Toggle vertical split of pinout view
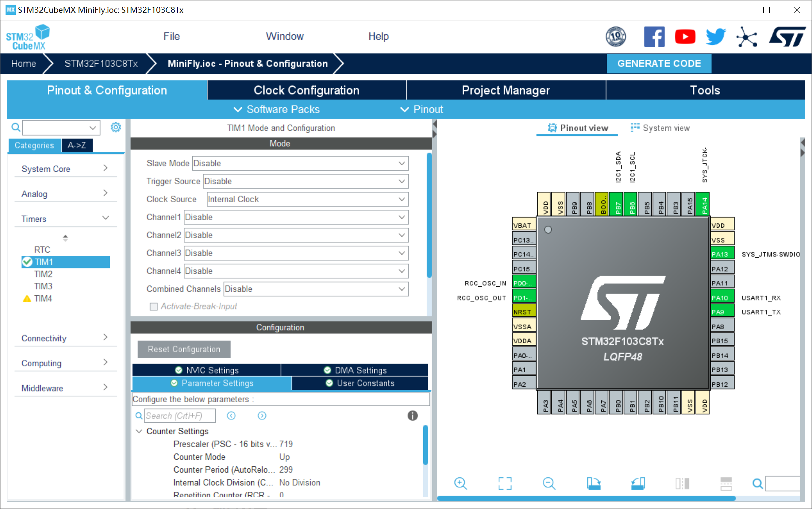812x509 pixels. click(x=683, y=483)
